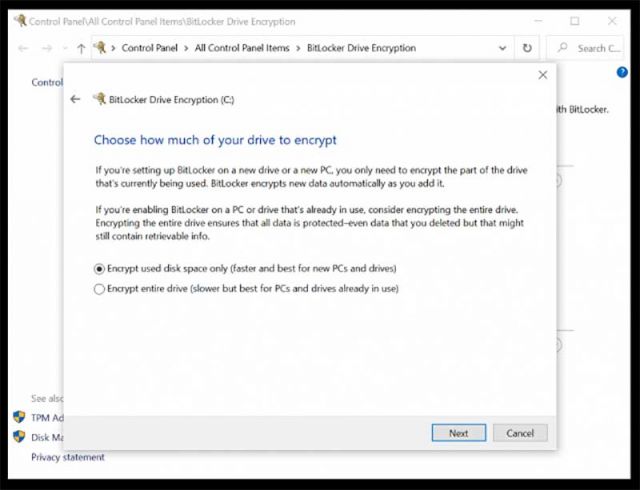
Task: Click the shield icon beside Disk Management
Action: 19,437
